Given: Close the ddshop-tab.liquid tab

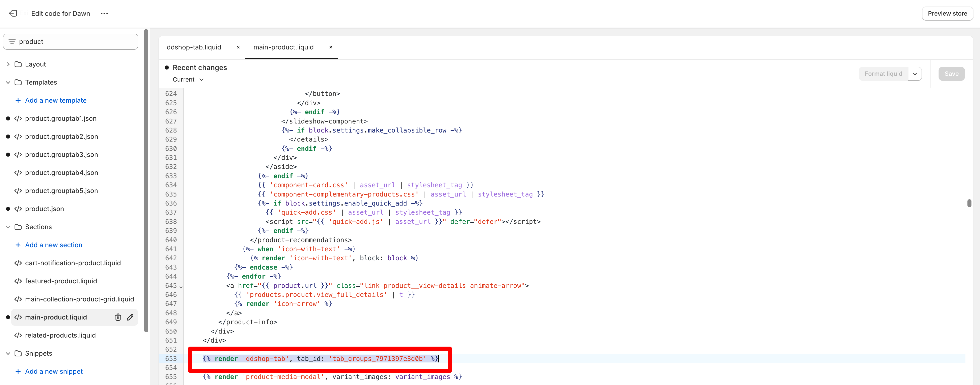Looking at the screenshot, I should pos(238,47).
